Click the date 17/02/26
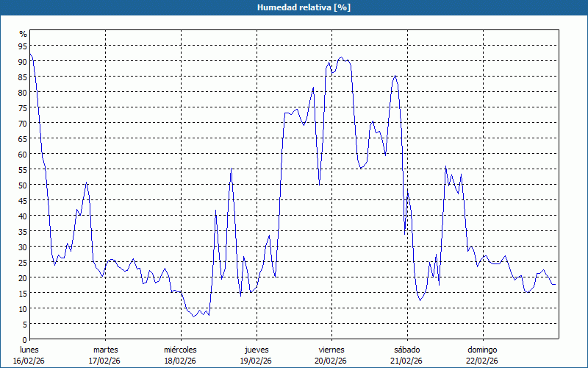Screen dimensions: 588x368 (x=104, y=361)
